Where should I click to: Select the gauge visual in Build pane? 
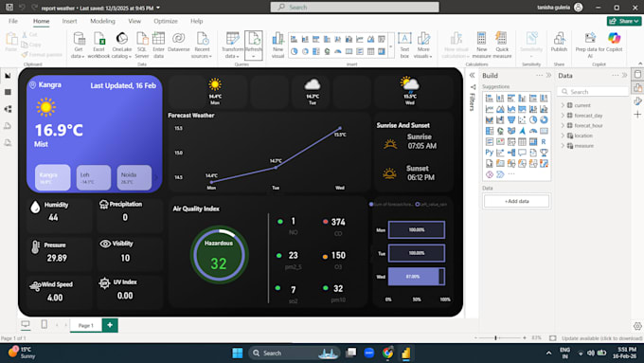533,131
